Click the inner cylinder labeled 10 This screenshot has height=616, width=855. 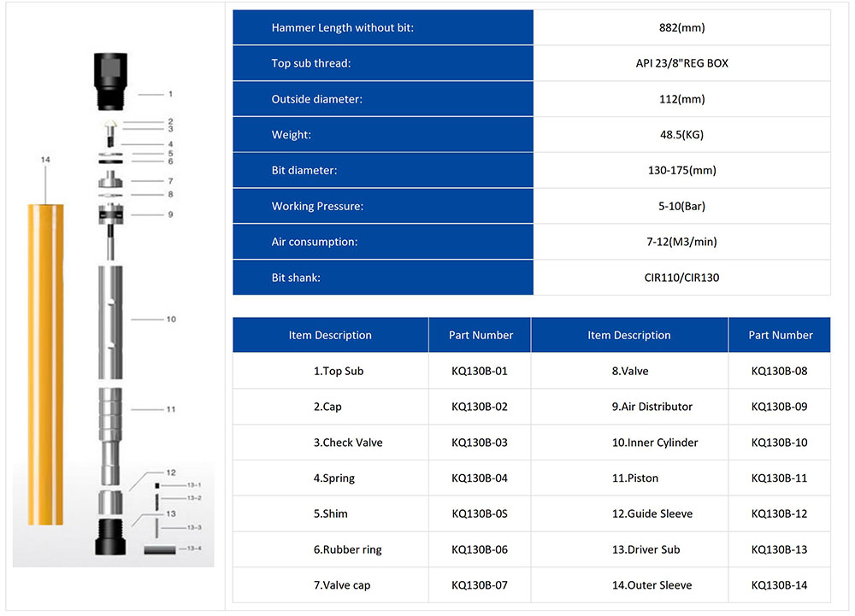pyautogui.click(x=112, y=320)
